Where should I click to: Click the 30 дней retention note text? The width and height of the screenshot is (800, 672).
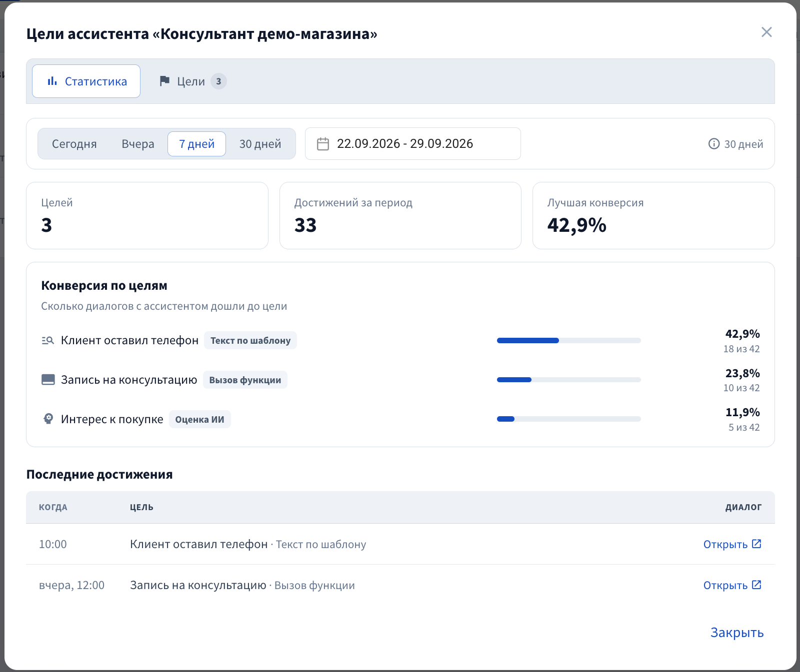pos(743,144)
